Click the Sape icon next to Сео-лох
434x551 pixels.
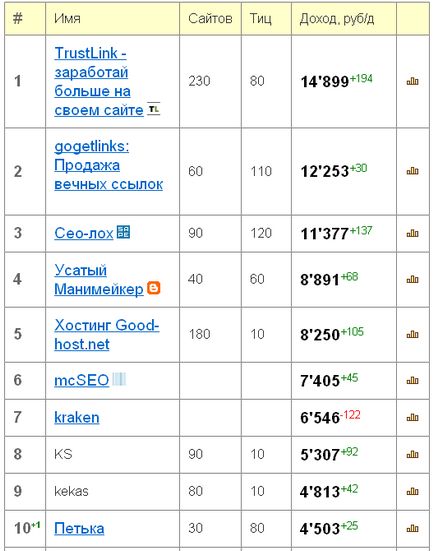(x=123, y=232)
